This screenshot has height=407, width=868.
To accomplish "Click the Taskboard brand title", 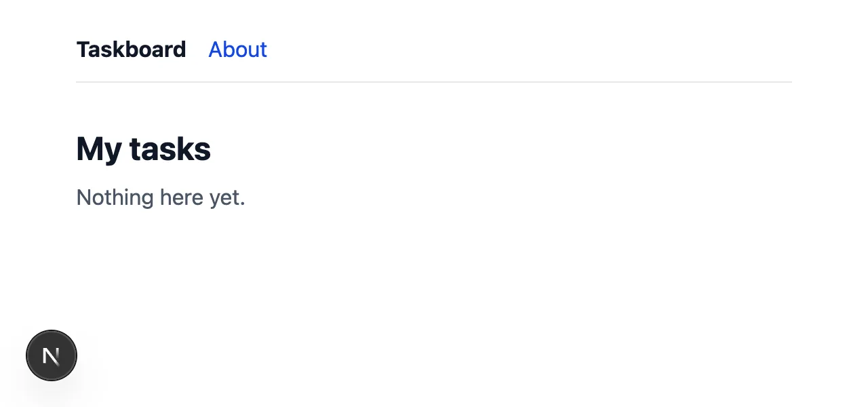I will [131, 50].
